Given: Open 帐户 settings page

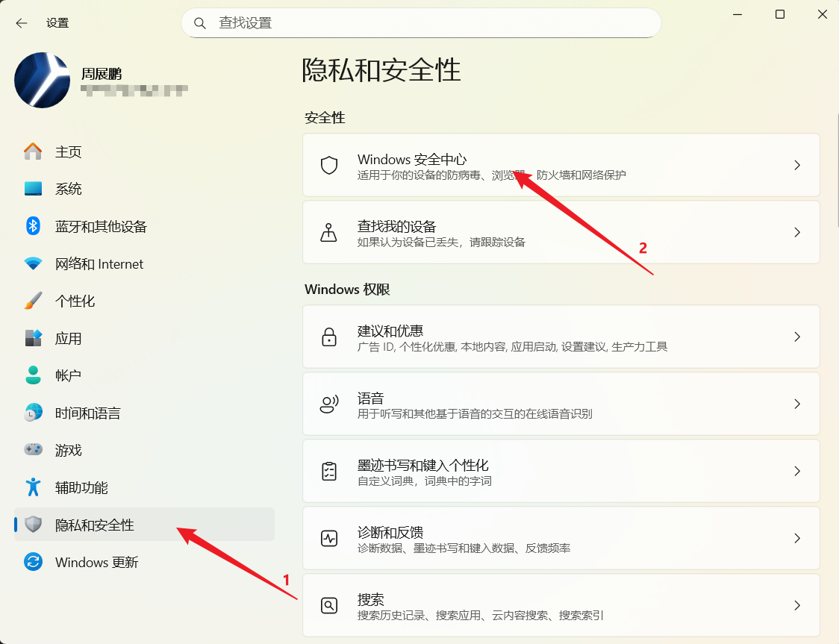Looking at the screenshot, I should (x=144, y=375).
